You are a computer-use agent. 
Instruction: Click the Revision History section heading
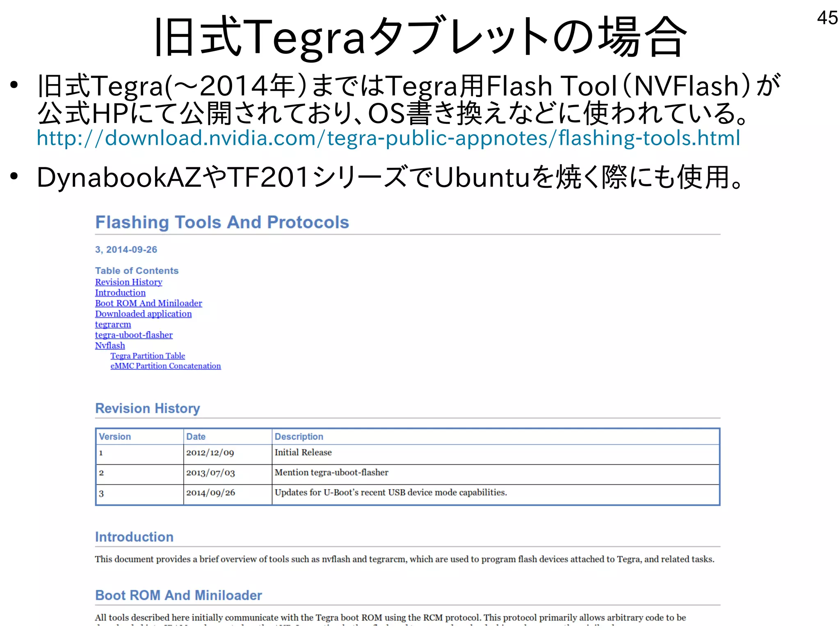[147, 409]
